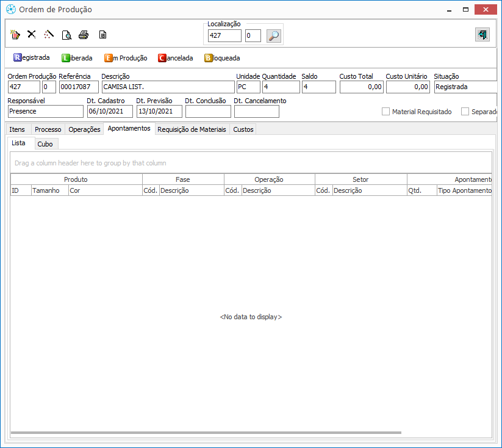The width and height of the screenshot is (502, 448).
Task: Click the delete X icon in toolbar
Action: (31, 34)
